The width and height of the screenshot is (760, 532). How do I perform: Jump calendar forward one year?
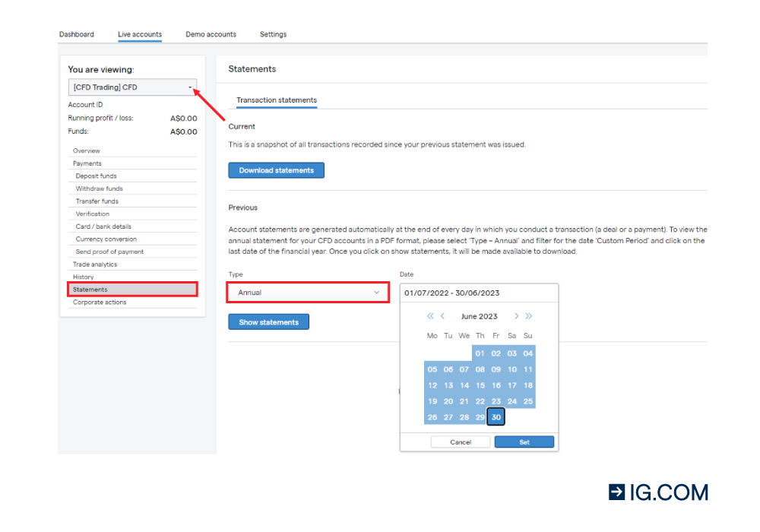click(528, 316)
